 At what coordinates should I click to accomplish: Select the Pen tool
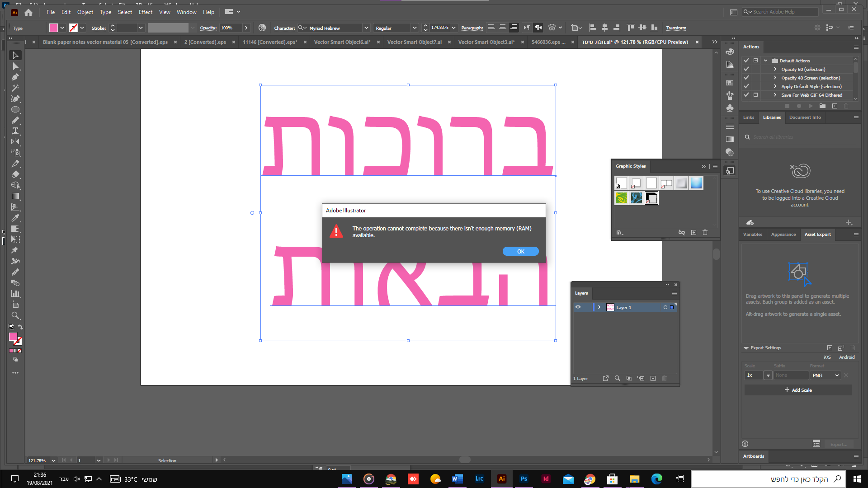(15, 77)
